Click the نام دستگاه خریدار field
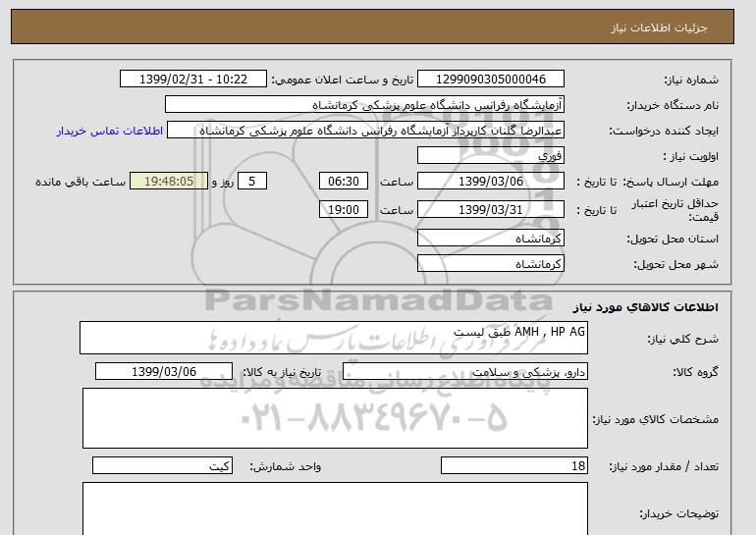The width and height of the screenshot is (756, 535). click(x=364, y=105)
